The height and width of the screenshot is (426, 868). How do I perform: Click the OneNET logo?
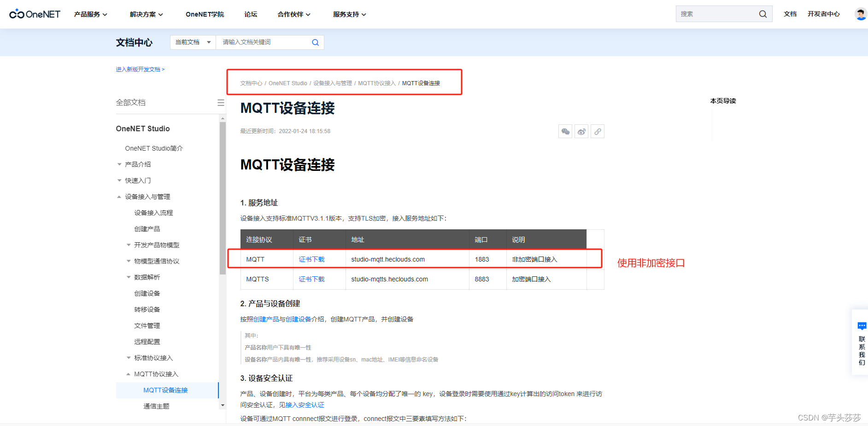[x=35, y=14]
